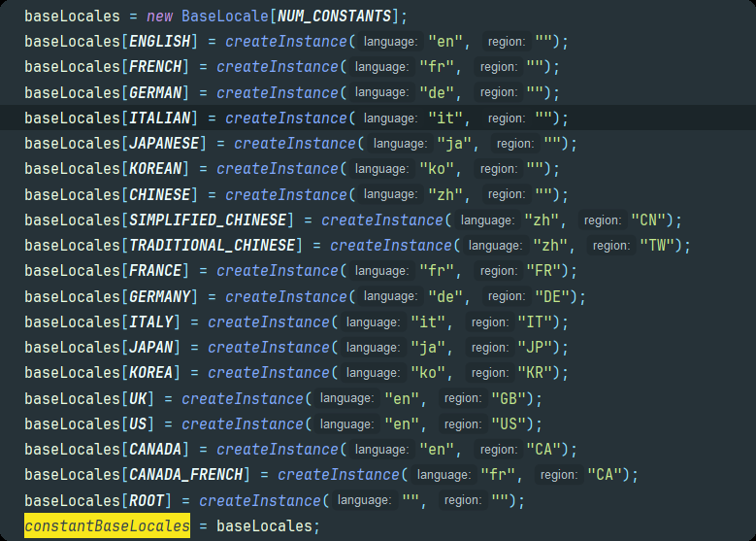The height and width of the screenshot is (541, 756).
Task: Click the ITALY constant
Action: coord(151,321)
